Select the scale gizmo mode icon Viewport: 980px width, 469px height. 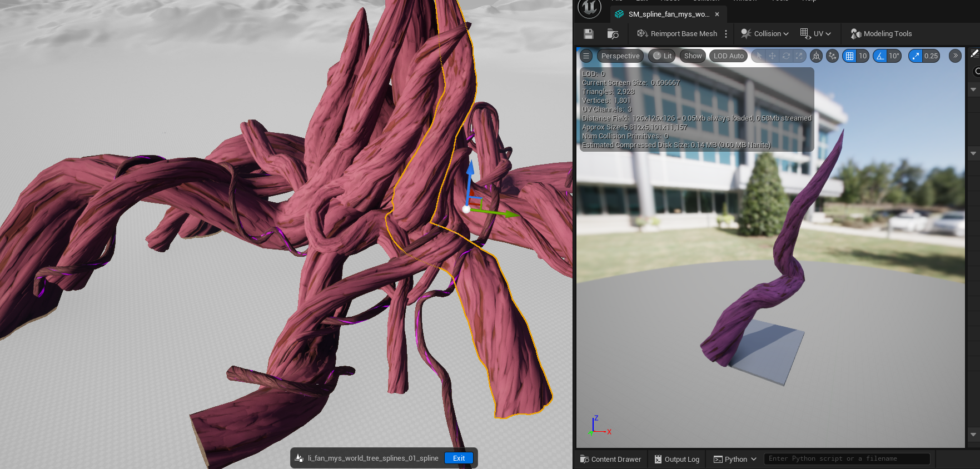[799, 56]
